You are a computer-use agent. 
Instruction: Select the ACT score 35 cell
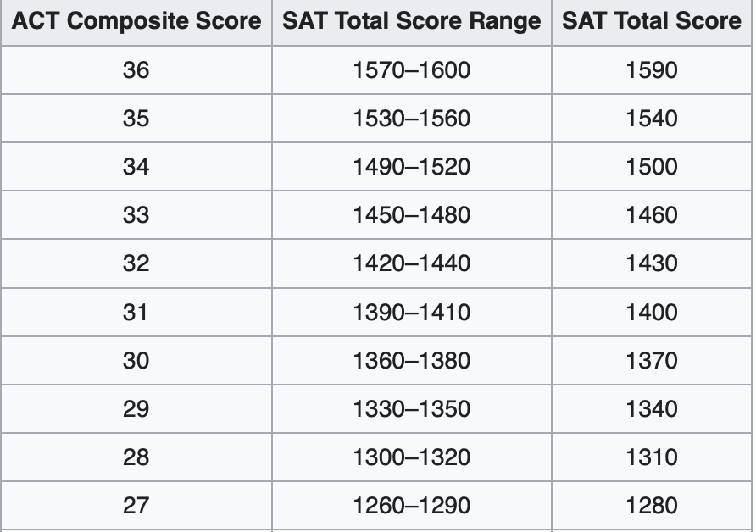coord(136,119)
